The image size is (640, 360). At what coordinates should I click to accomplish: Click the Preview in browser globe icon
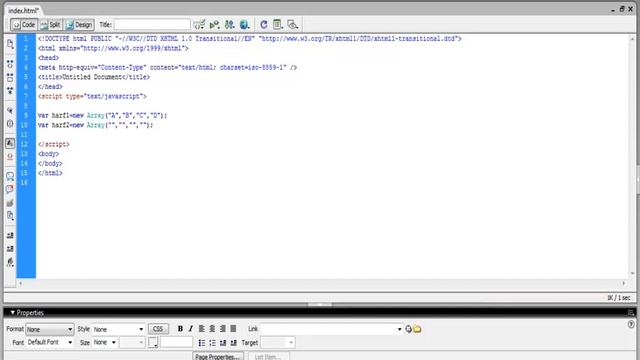(244, 24)
